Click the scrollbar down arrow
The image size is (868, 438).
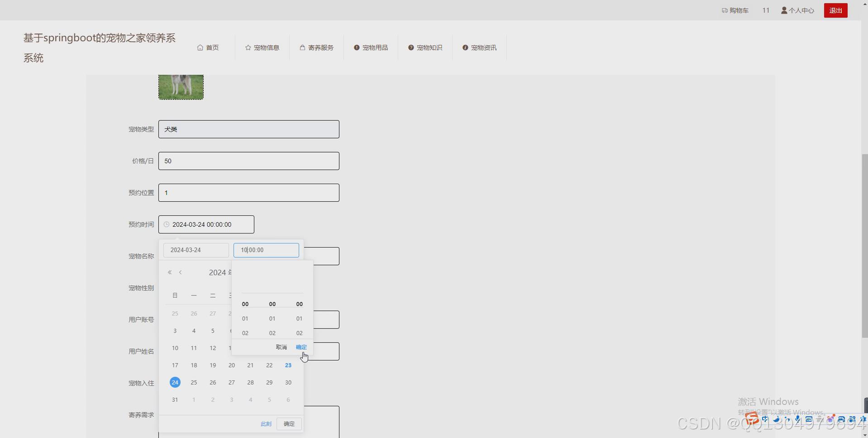pos(864,435)
